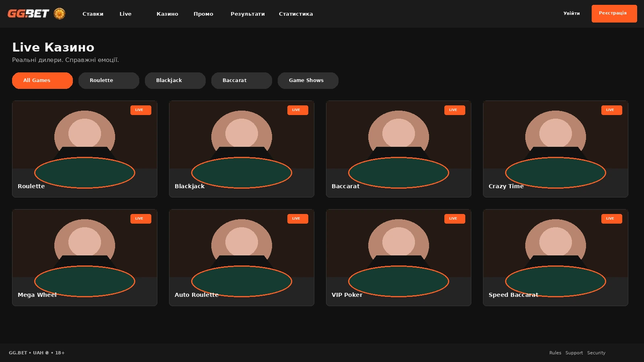
Task: Click the Live Казино heading
Action: pyautogui.click(x=53, y=47)
